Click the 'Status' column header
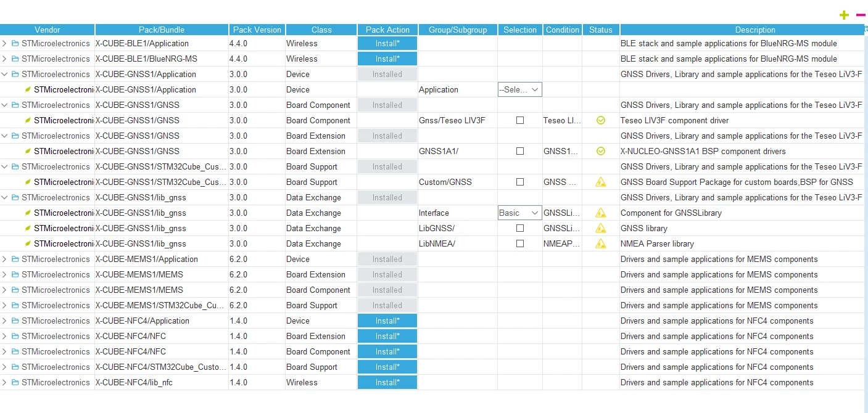 pos(601,30)
